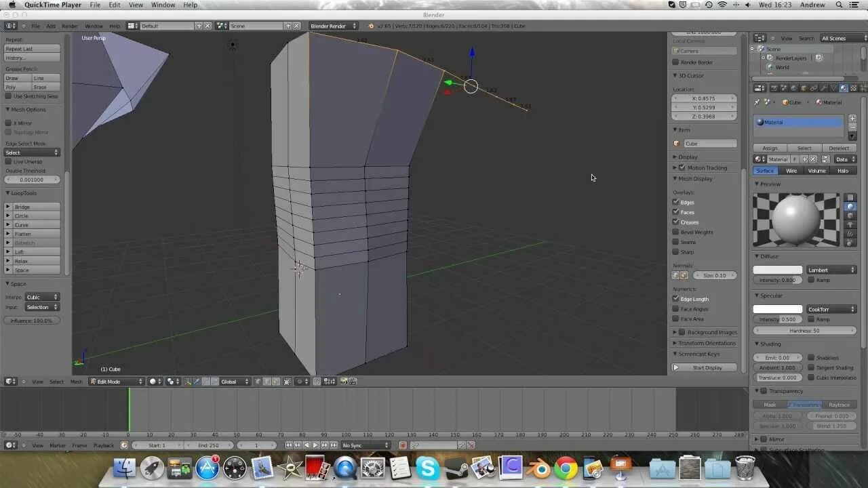Click the End frame field
The image size is (868, 488).
208,445
